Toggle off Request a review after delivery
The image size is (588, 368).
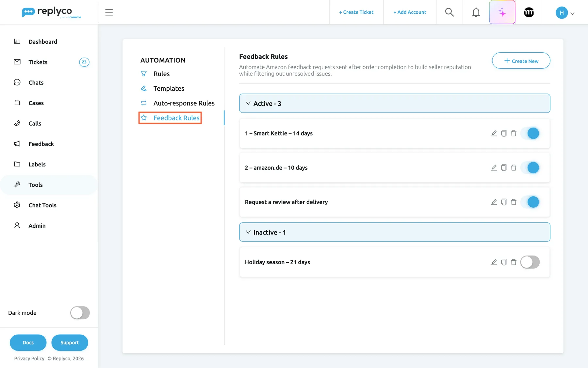point(530,202)
